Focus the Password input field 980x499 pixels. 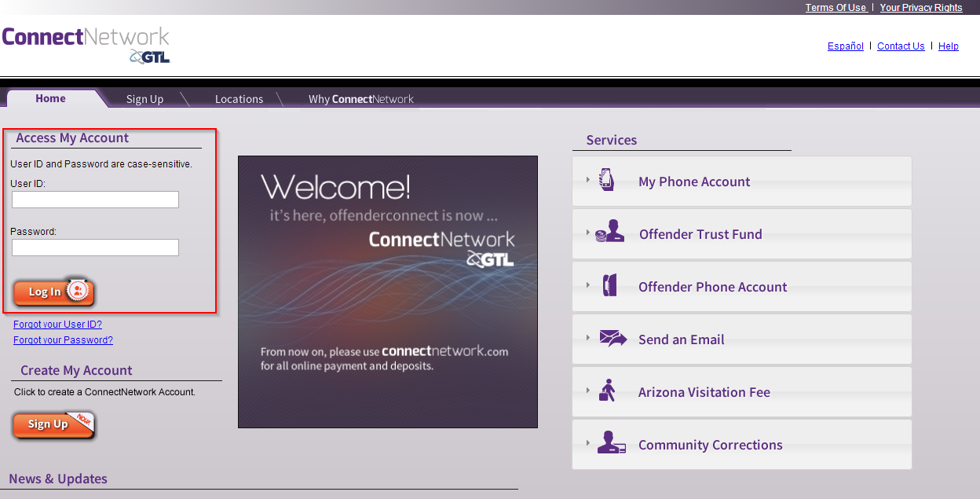pyautogui.click(x=95, y=248)
